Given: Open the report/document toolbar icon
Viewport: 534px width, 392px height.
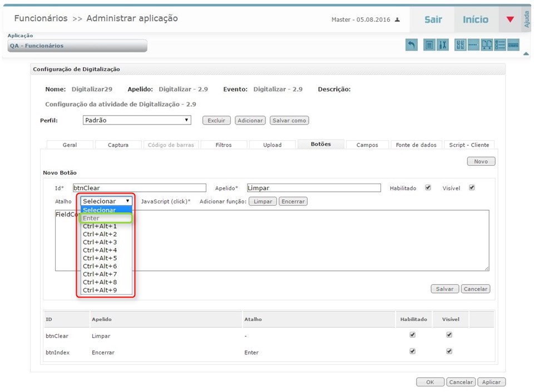Looking at the screenshot, I should [429, 45].
